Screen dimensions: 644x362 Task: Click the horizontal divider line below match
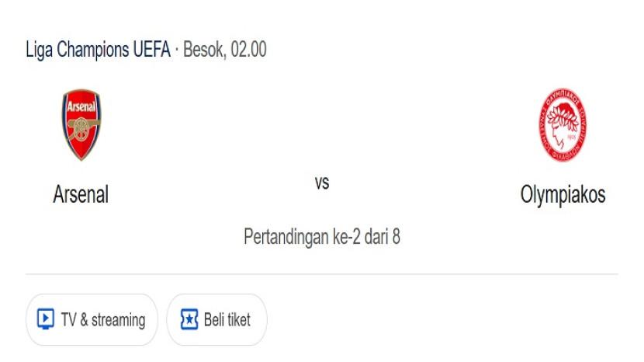(322, 274)
